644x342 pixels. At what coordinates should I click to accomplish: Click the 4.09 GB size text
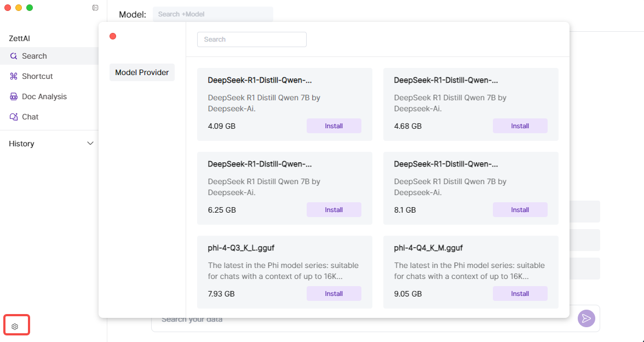[222, 126]
